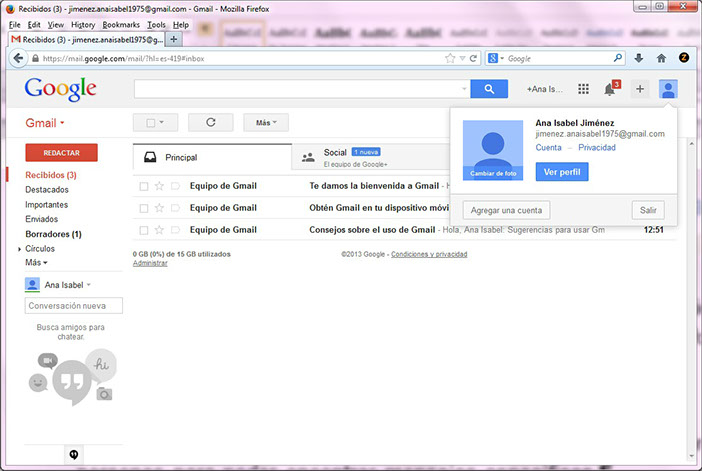
Task: Open a new browser tab
Action: click(173, 39)
